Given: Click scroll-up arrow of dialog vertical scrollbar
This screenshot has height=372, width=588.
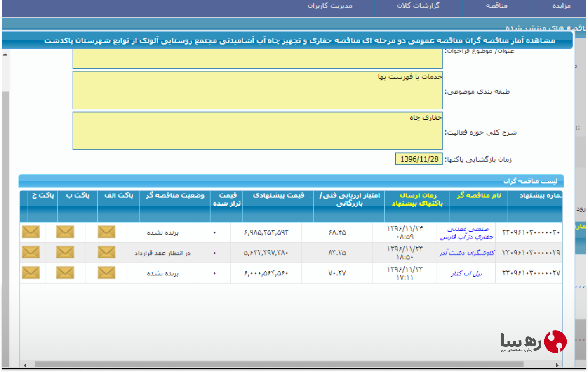Looking at the screenshot, I should pos(5,54).
